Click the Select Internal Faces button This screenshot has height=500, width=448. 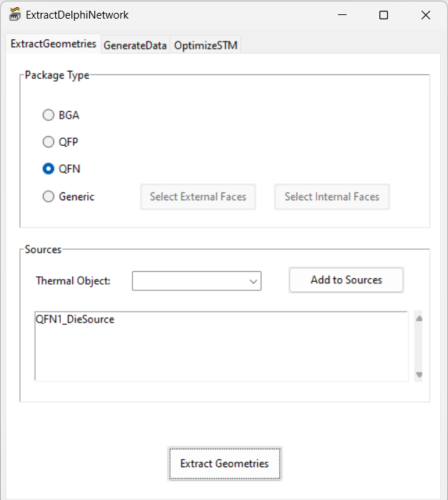332,197
